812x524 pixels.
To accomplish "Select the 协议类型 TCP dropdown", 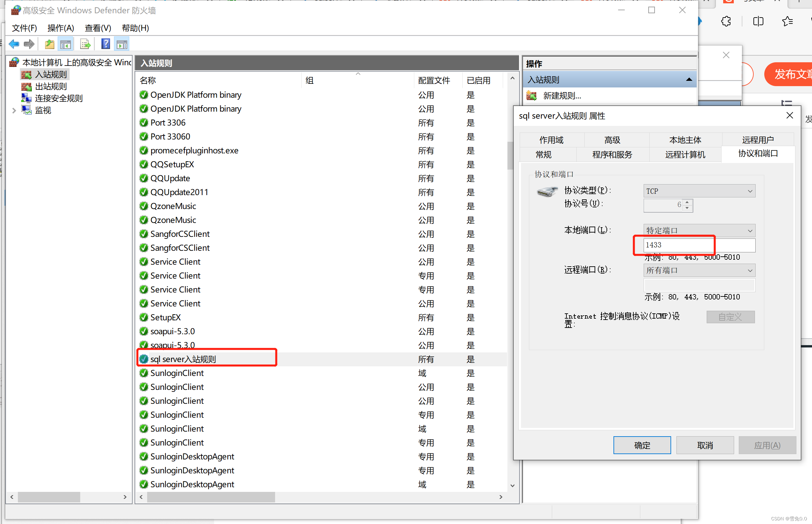I will tap(700, 190).
